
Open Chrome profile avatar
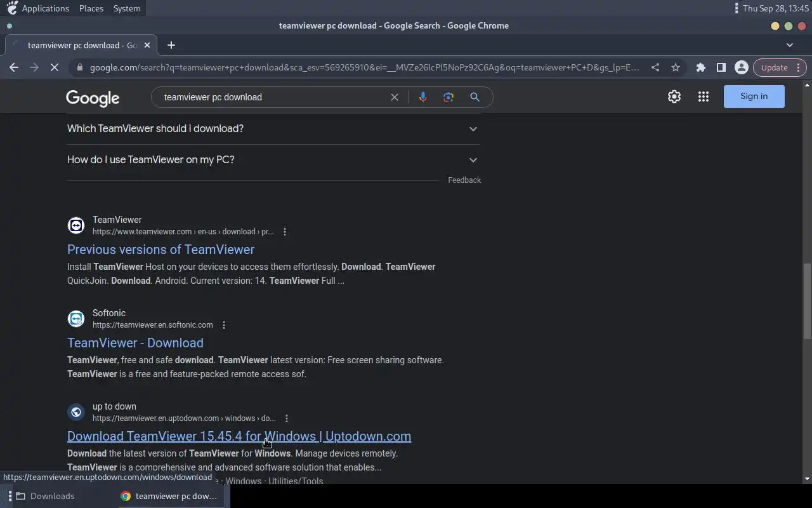[x=741, y=67]
